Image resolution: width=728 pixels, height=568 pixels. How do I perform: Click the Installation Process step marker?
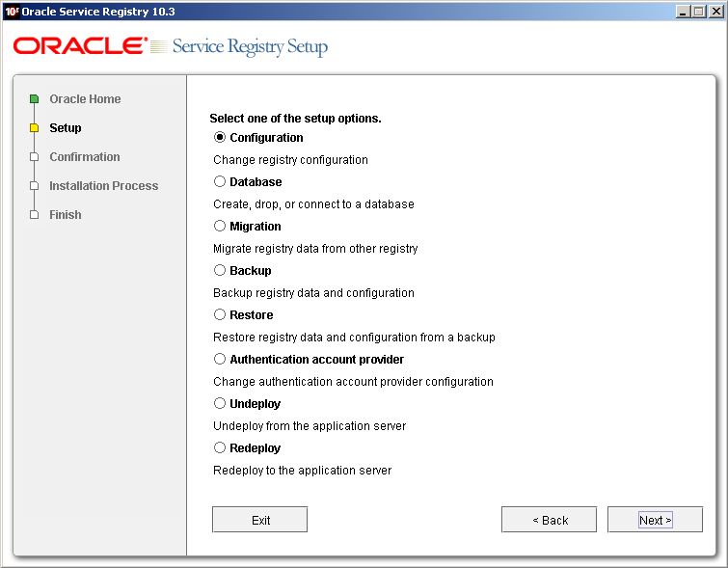click(x=34, y=186)
